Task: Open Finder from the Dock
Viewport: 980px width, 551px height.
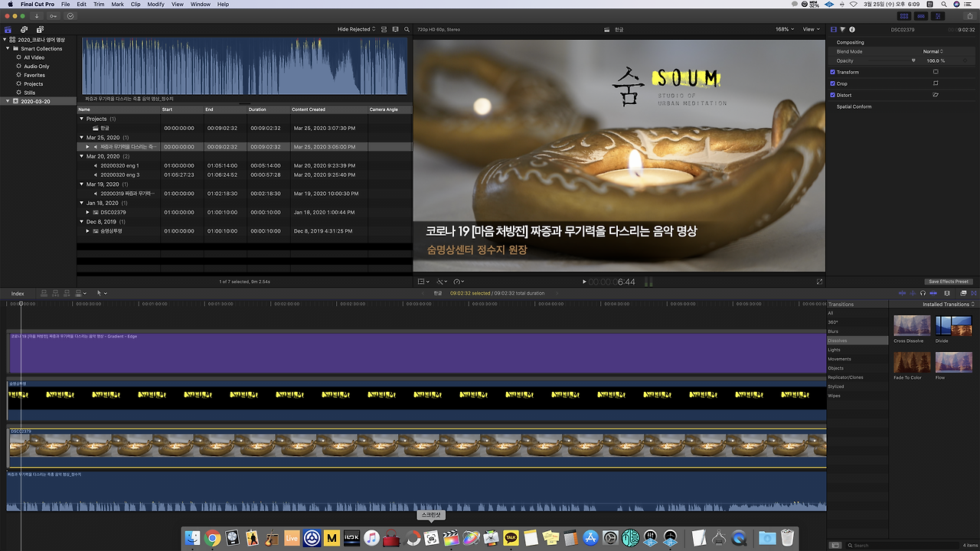Action: coord(193,538)
